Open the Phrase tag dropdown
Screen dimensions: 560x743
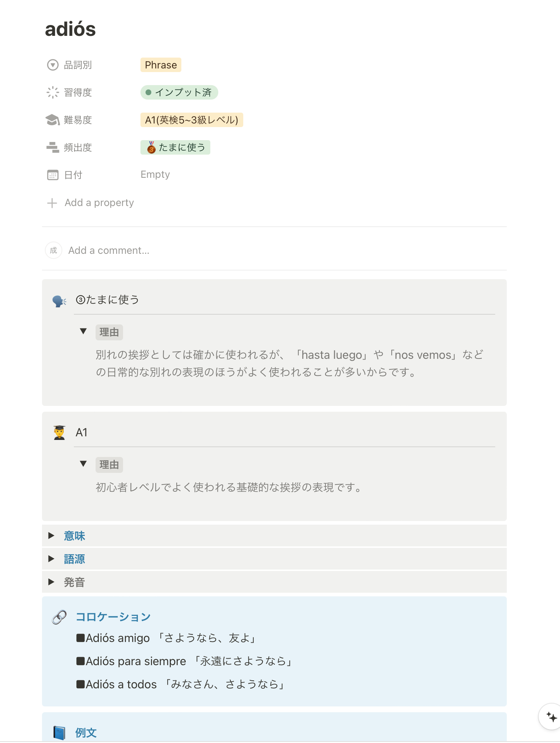click(x=161, y=65)
